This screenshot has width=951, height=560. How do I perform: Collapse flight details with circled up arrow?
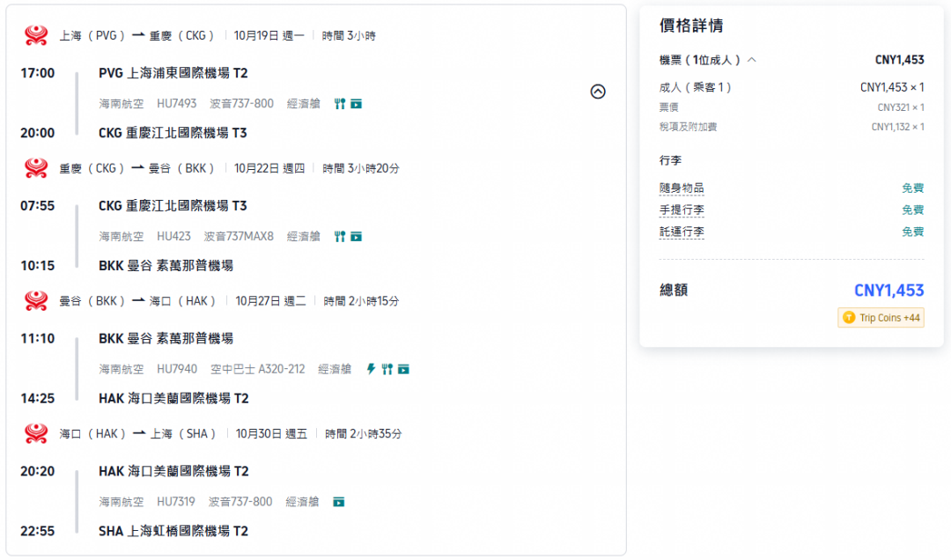click(x=597, y=92)
